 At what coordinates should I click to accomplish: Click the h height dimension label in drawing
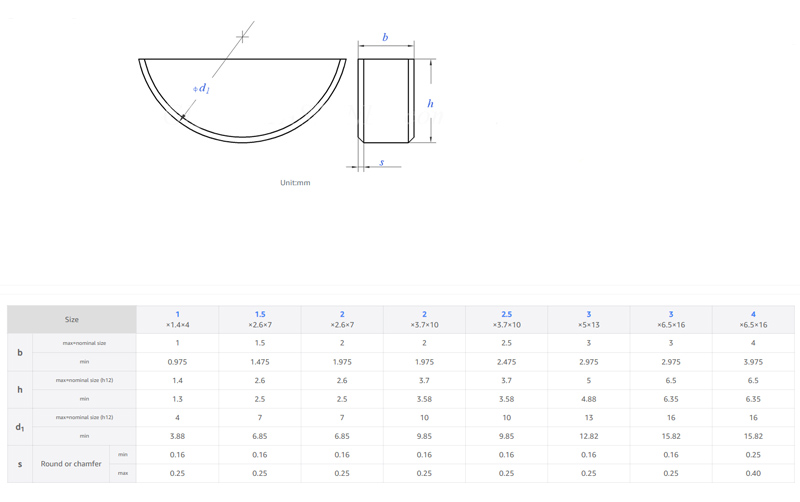pyautogui.click(x=430, y=103)
